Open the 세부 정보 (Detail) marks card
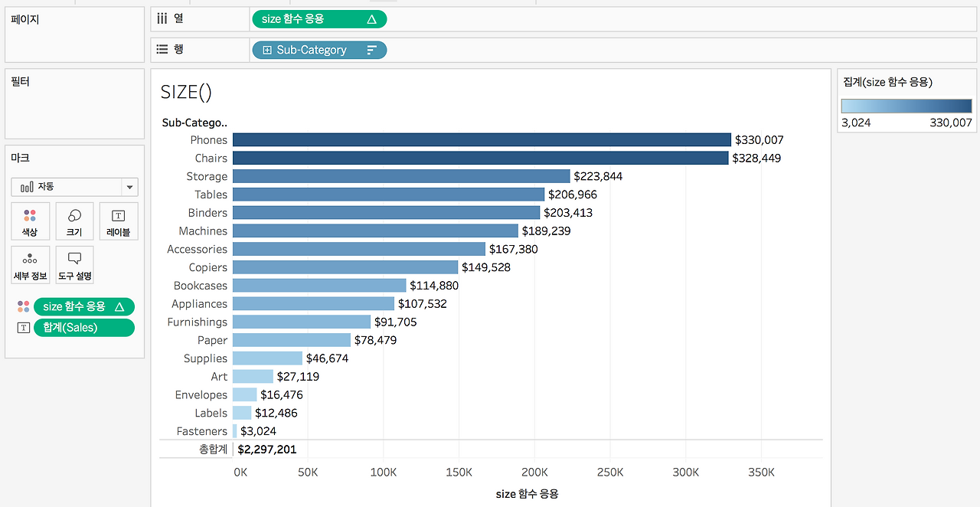This screenshot has width=980, height=507. (30, 265)
